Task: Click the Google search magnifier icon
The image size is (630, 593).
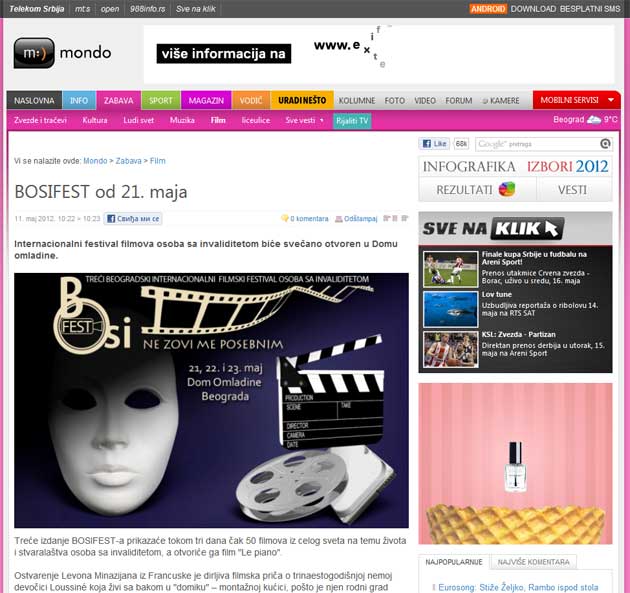Action: (x=605, y=144)
